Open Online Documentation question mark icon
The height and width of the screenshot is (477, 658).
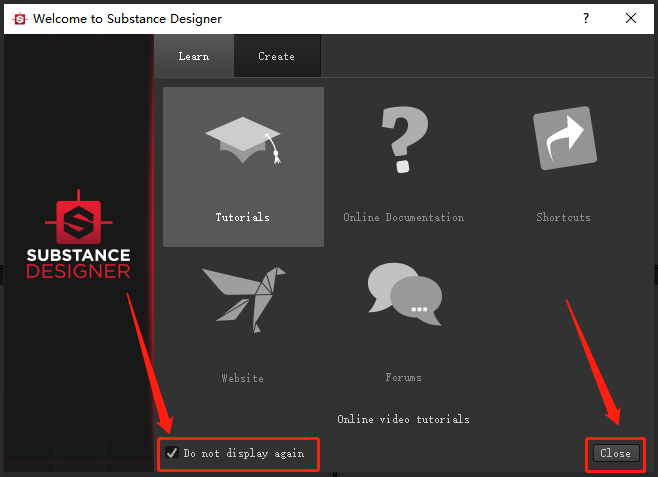(x=405, y=139)
